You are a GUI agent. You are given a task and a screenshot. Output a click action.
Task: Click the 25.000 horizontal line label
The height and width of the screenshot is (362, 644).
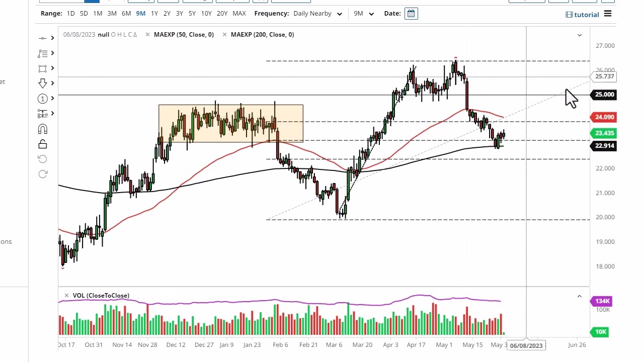pyautogui.click(x=604, y=95)
